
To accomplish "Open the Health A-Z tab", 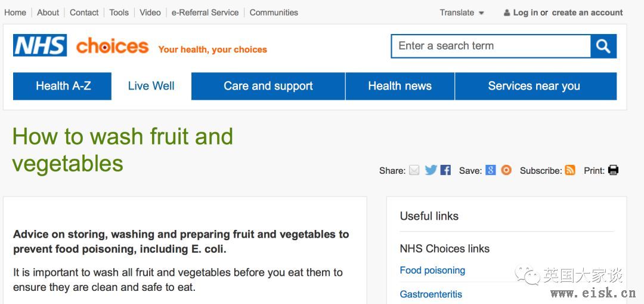I will pos(63,86).
